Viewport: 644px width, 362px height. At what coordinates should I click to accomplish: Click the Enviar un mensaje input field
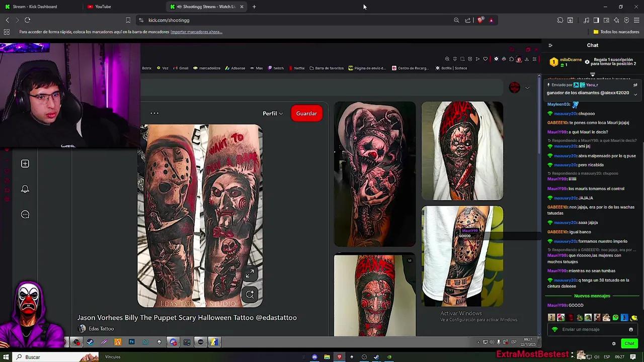594,329
